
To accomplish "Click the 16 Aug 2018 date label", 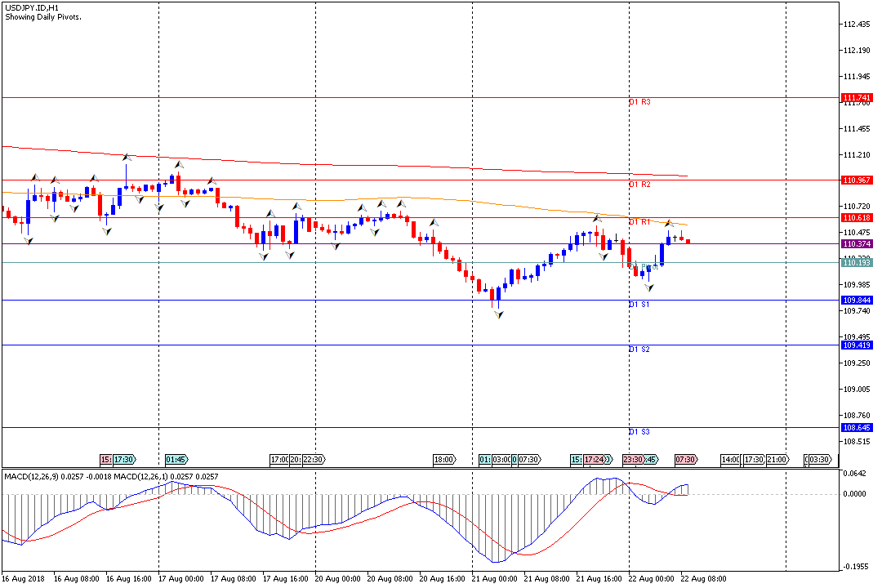I will pyautogui.click(x=23, y=579).
